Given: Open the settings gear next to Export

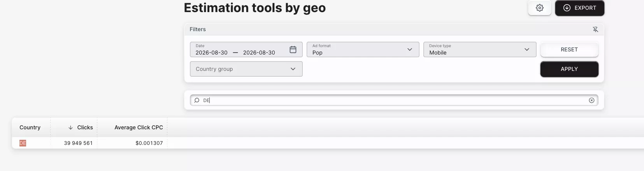Looking at the screenshot, I should (x=539, y=8).
